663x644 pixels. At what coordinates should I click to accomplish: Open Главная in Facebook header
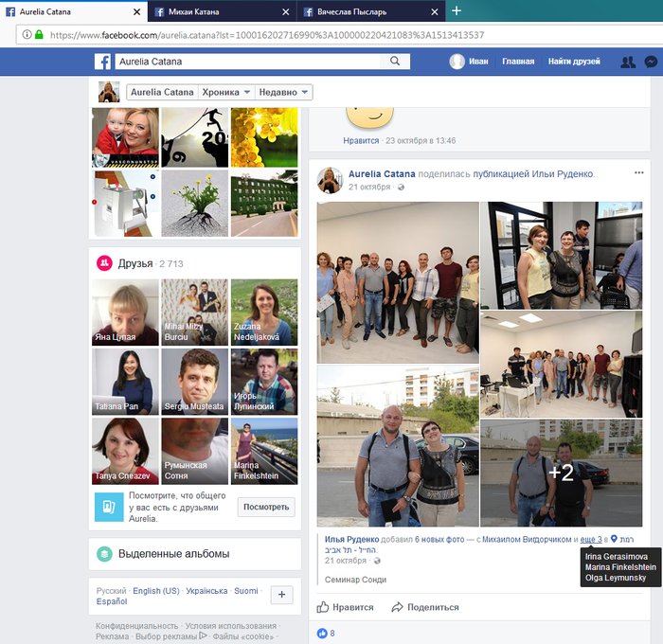[x=518, y=62]
